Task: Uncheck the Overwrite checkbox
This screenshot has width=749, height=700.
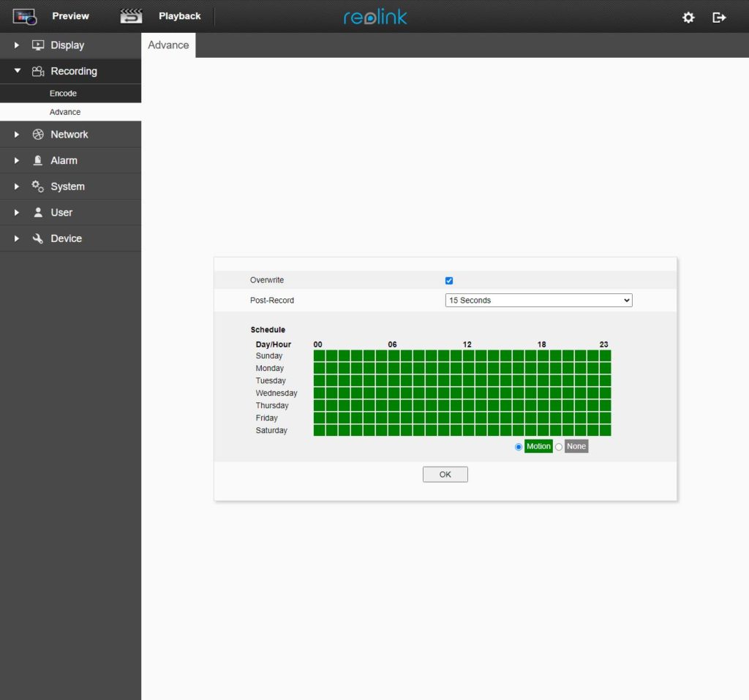Action: click(x=449, y=281)
